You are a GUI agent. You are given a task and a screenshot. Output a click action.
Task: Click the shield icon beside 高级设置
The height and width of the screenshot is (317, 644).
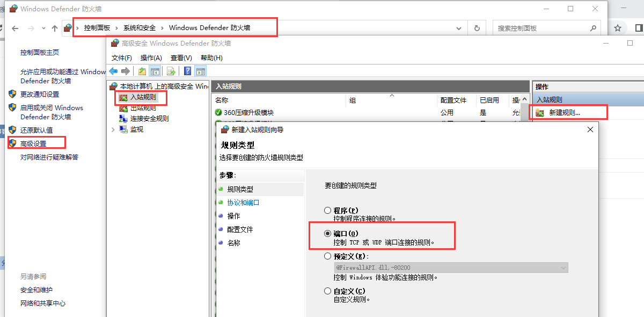tap(13, 143)
